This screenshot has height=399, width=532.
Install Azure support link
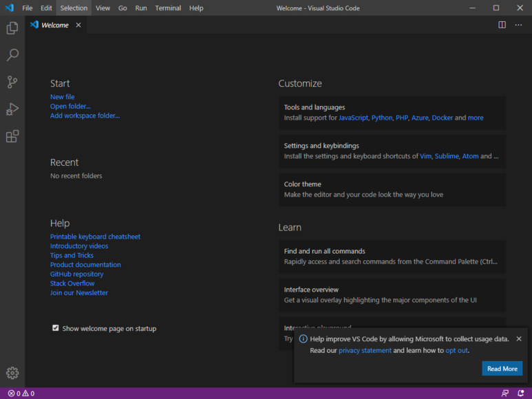pos(420,118)
